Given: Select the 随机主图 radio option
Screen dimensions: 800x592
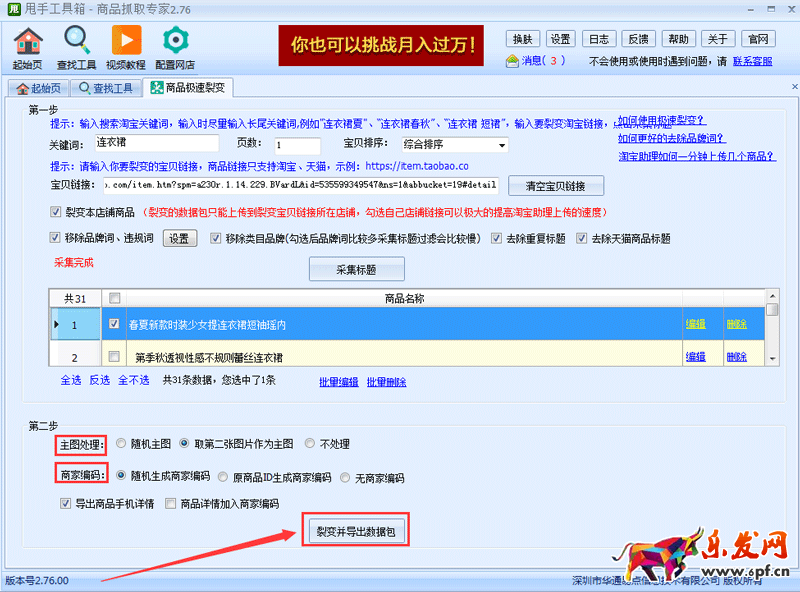Looking at the screenshot, I should [x=121, y=444].
